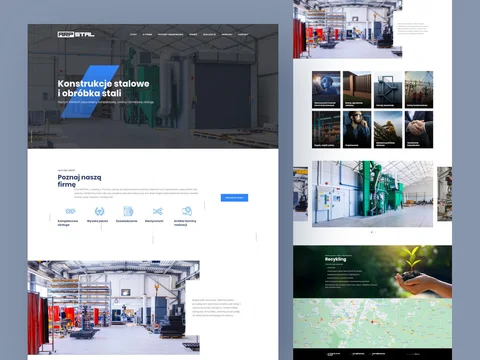Show the next carousel slide on right
The height and width of the screenshot is (360, 480).
(445, 194)
